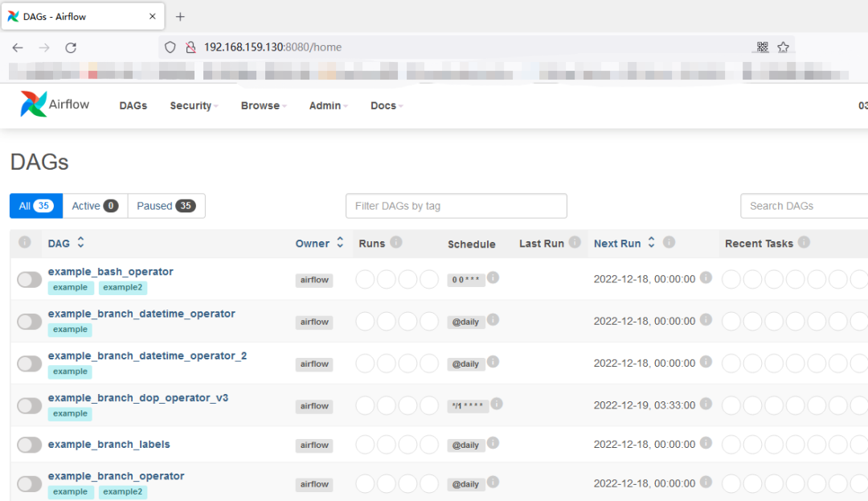
Task: Click the */1 * * * * schedule badge
Action: pyautogui.click(x=468, y=406)
